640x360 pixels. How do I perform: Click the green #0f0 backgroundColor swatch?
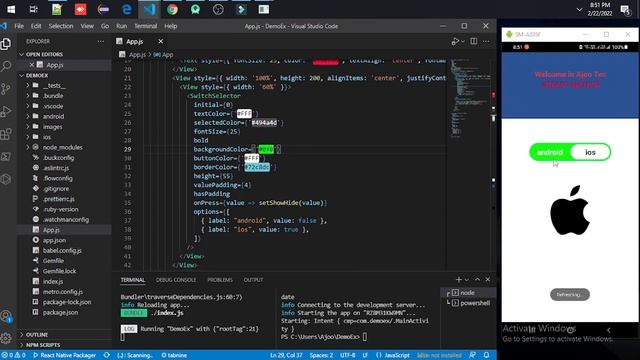pyautogui.click(x=266, y=149)
